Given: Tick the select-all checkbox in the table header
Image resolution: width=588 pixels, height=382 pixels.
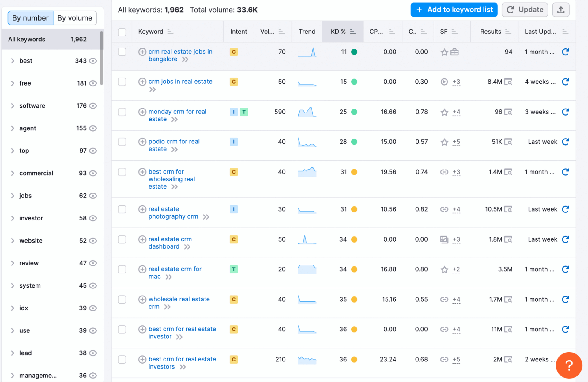Looking at the screenshot, I should click(x=122, y=32).
